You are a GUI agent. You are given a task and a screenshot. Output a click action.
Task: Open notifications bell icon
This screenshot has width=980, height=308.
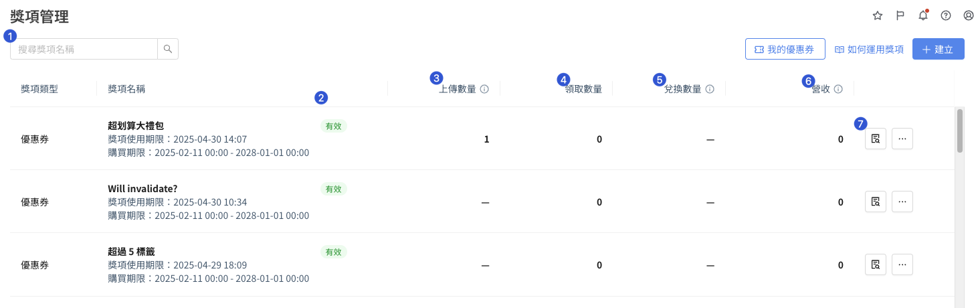point(923,15)
